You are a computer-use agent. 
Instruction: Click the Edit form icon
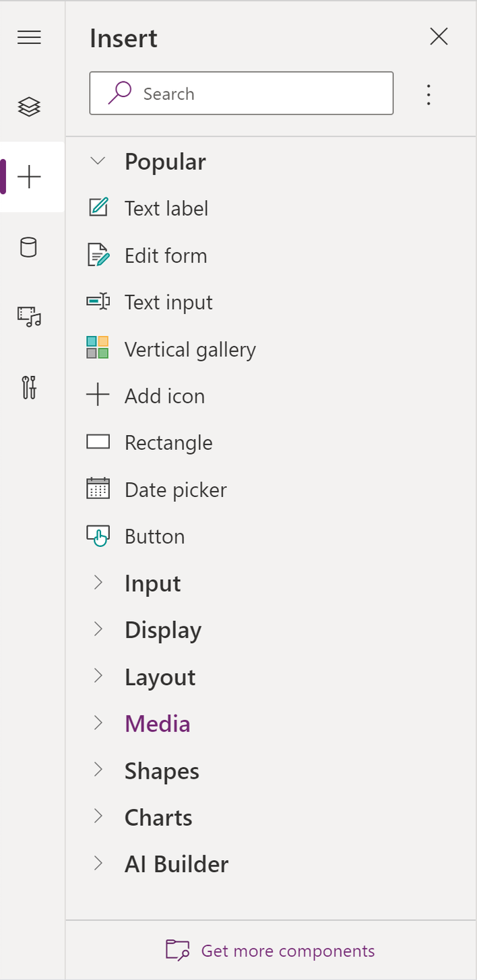tap(98, 255)
